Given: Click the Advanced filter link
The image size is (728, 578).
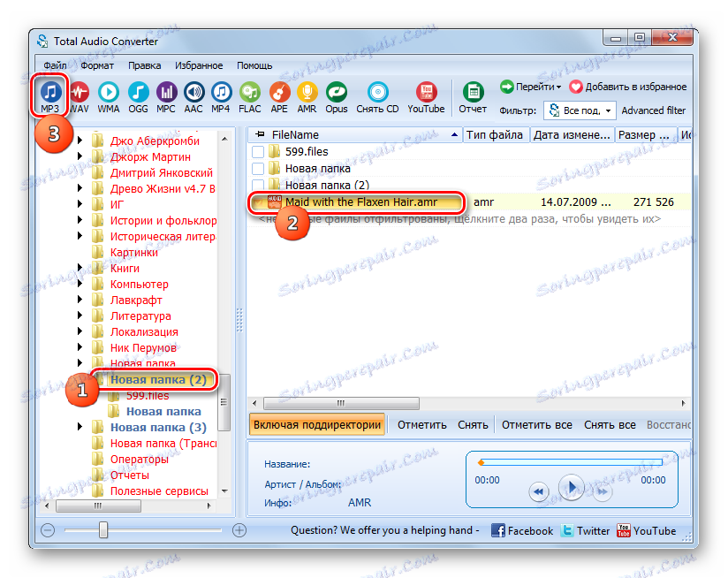Looking at the screenshot, I should [653, 110].
